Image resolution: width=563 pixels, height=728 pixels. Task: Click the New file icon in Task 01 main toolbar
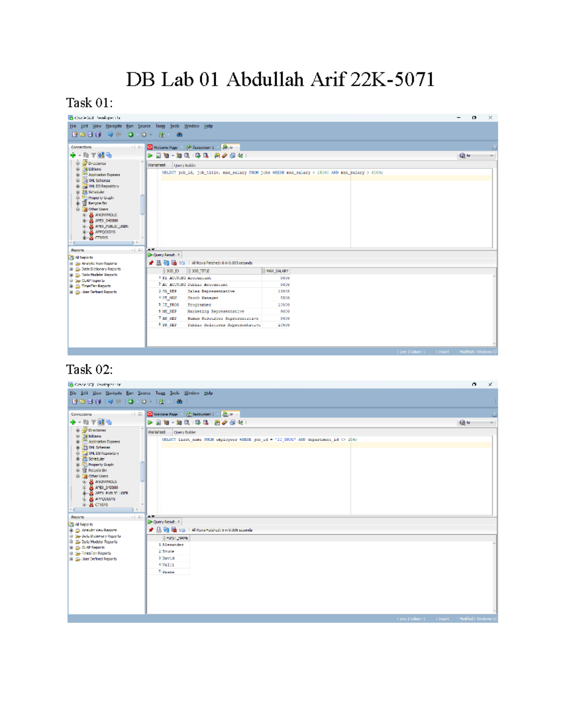pyautogui.click(x=75, y=135)
